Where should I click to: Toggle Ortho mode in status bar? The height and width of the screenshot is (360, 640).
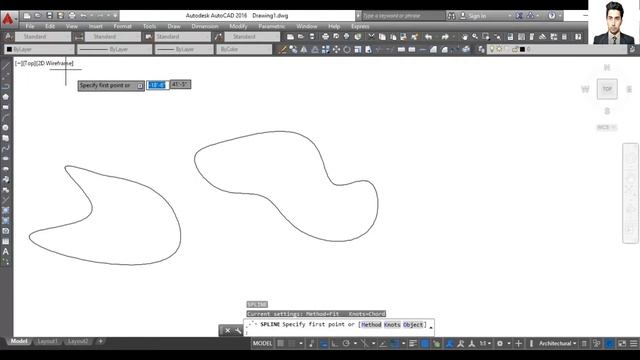(x=335, y=344)
